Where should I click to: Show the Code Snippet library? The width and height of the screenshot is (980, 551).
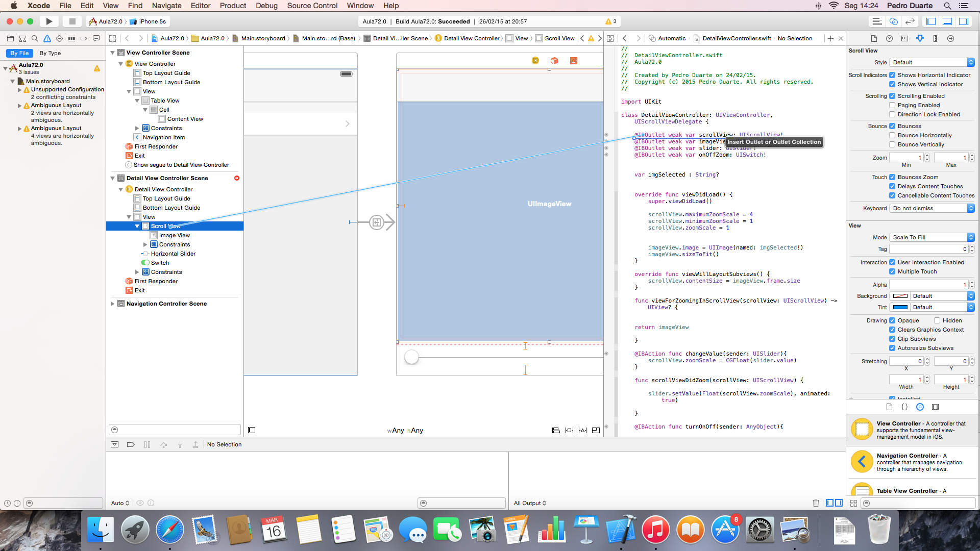[904, 407]
